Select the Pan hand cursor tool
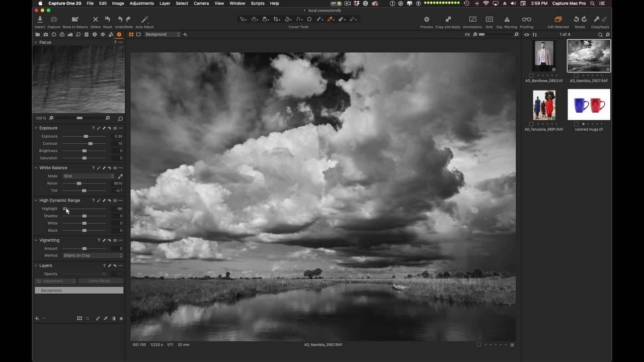This screenshot has width=644, height=362. (254, 20)
